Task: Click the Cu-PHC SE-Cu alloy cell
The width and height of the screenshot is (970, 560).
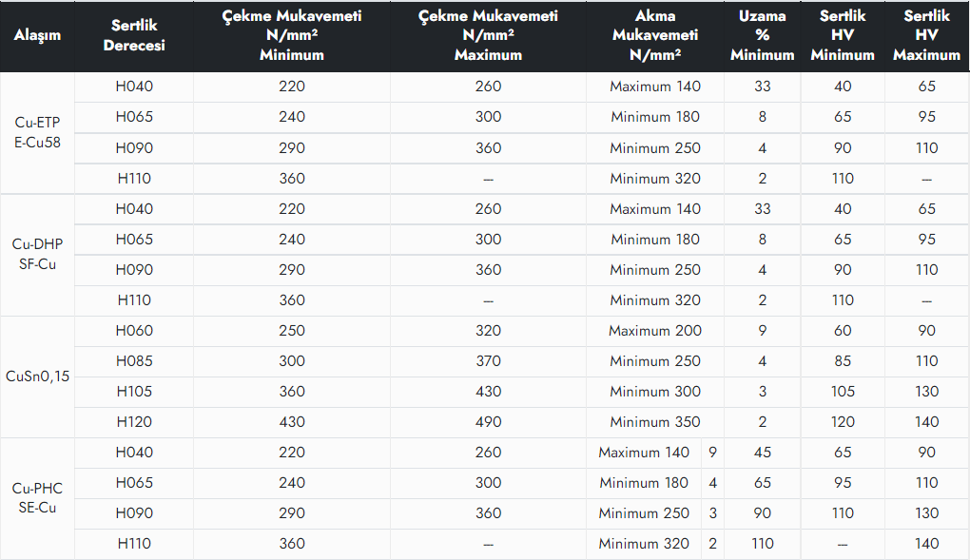Action: click(x=37, y=498)
